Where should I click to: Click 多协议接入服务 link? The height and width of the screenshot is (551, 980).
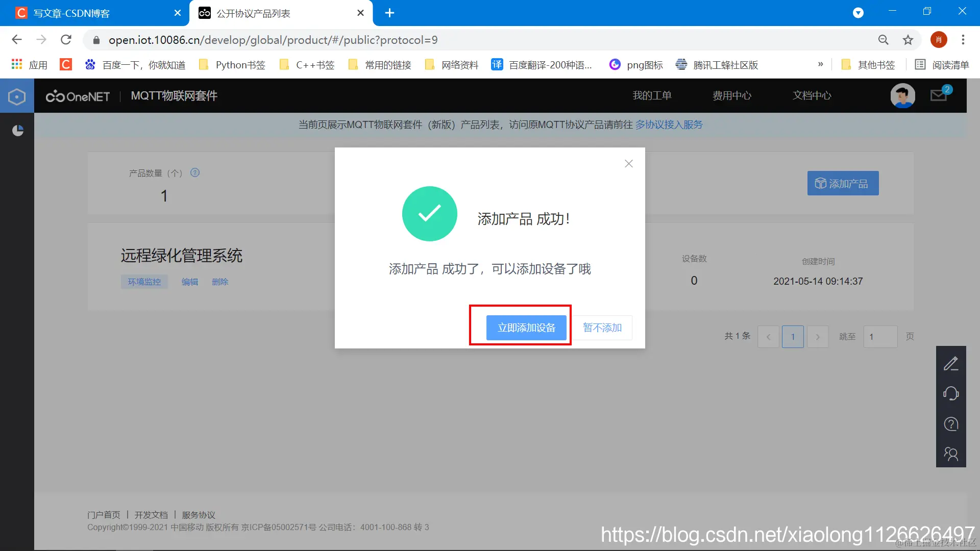click(669, 124)
